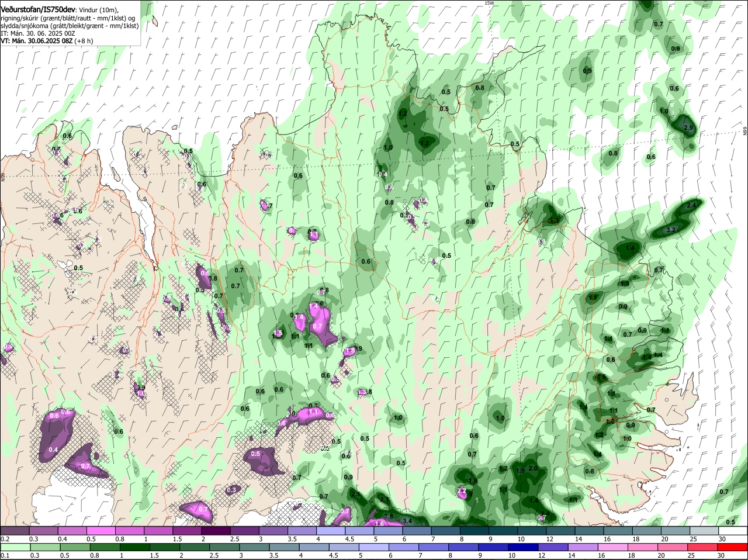The width and height of the screenshot is (748, 560).
Task: Click the 'slydda/snjókoma' legend description line
Action: point(70,26)
